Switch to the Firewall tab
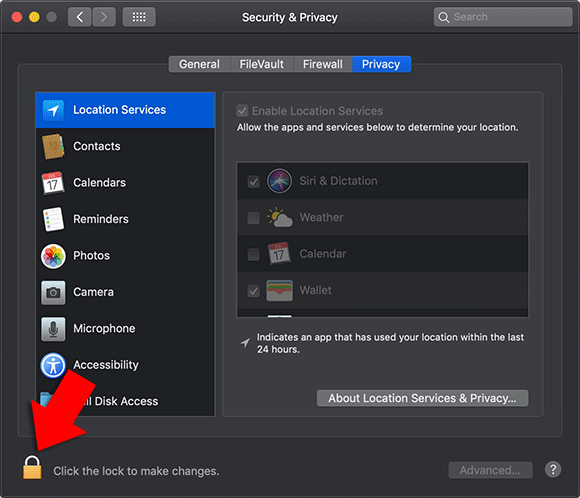 pyautogui.click(x=323, y=64)
